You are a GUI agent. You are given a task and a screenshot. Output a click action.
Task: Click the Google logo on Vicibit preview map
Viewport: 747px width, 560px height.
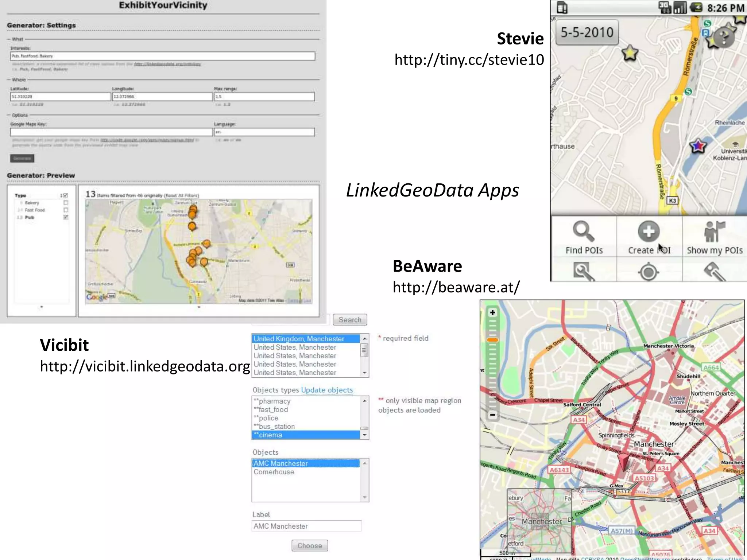click(97, 297)
